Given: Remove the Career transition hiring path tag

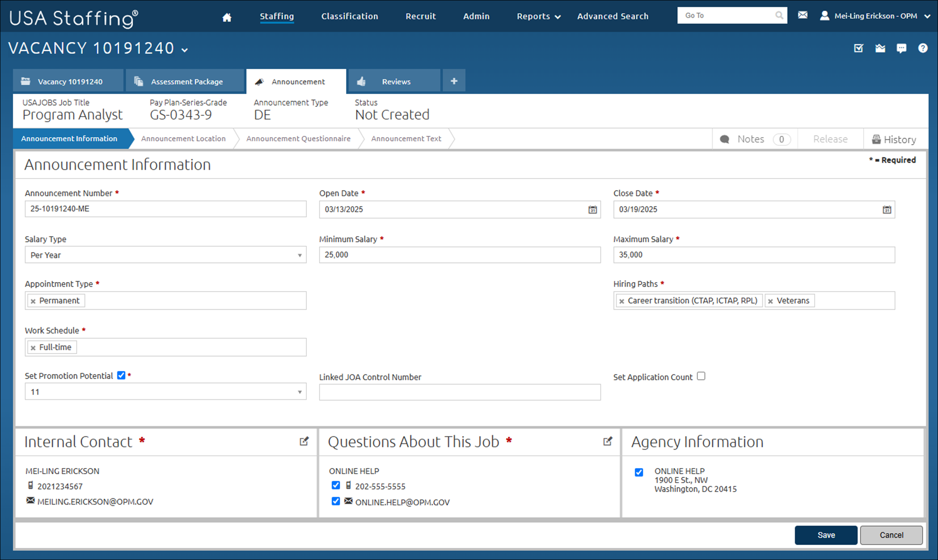Looking at the screenshot, I should pyautogui.click(x=622, y=301).
